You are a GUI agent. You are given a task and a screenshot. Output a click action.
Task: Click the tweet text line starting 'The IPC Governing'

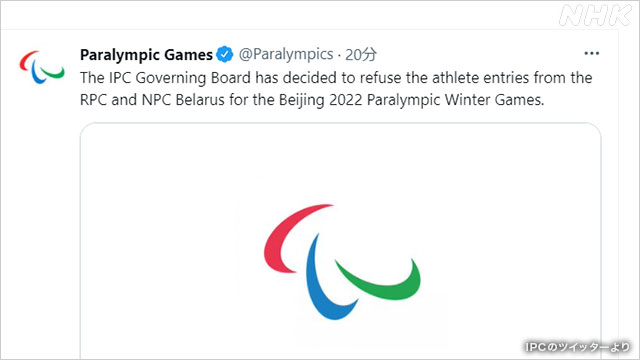point(336,78)
